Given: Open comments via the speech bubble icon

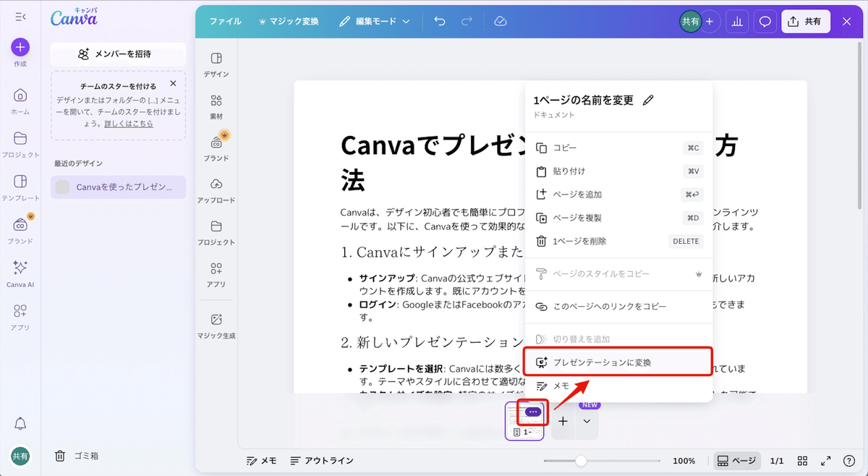Looking at the screenshot, I should click(x=765, y=21).
